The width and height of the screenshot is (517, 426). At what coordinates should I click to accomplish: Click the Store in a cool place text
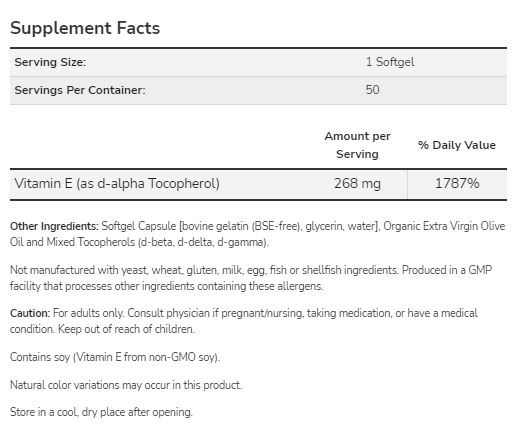101,412
